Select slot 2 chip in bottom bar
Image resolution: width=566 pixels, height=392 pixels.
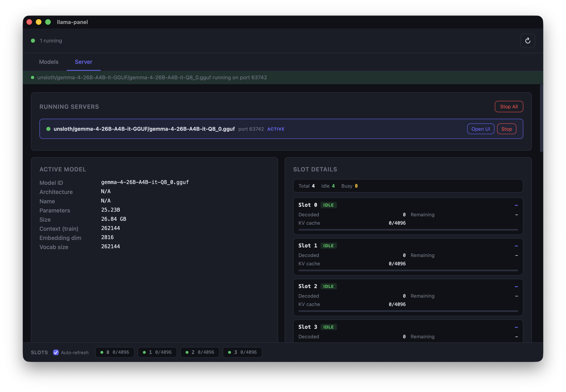[x=200, y=352]
